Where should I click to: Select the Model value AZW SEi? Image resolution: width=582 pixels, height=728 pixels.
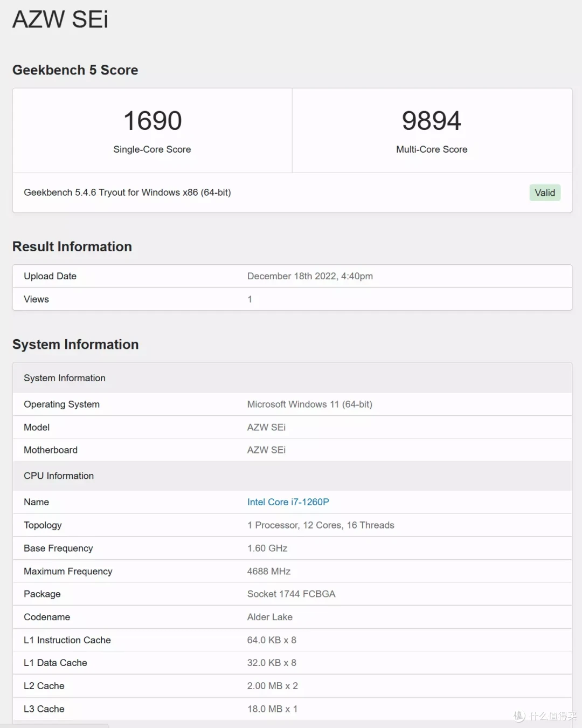266,427
